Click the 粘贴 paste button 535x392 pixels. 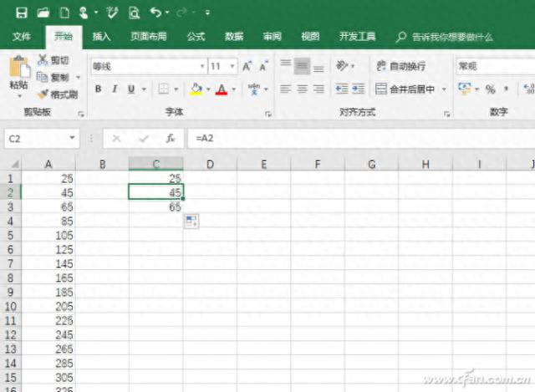click(18, 77)
